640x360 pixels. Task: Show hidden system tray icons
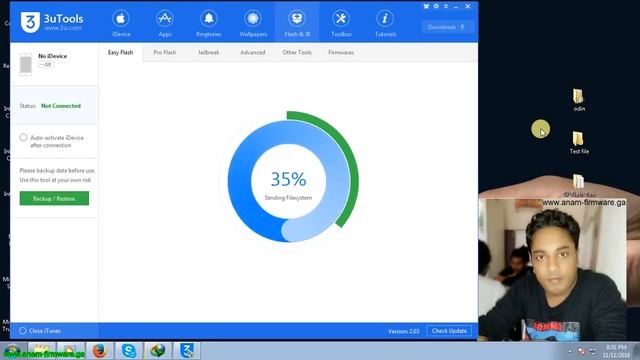point(570,351)
